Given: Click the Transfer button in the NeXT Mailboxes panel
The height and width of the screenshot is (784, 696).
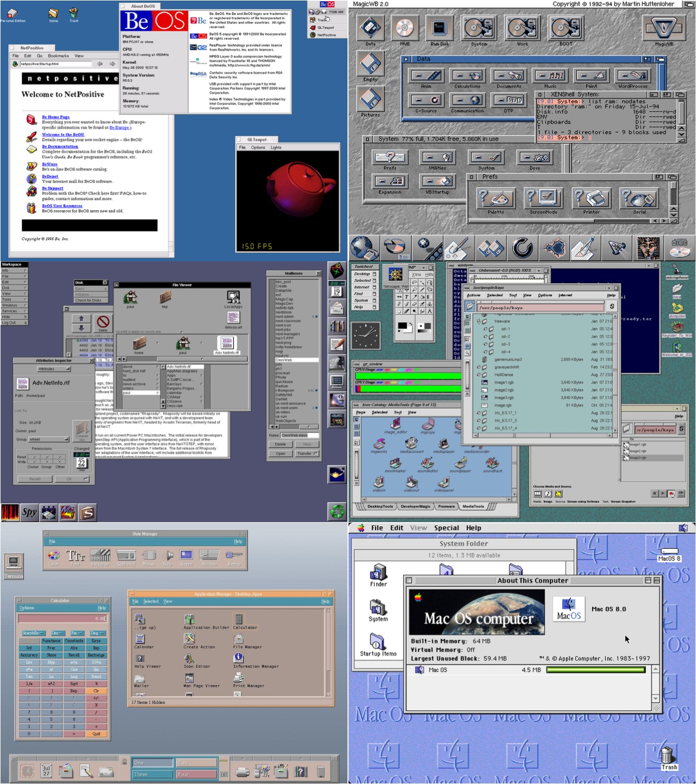Looking at the screenshot, I should (x=308, y=454).
